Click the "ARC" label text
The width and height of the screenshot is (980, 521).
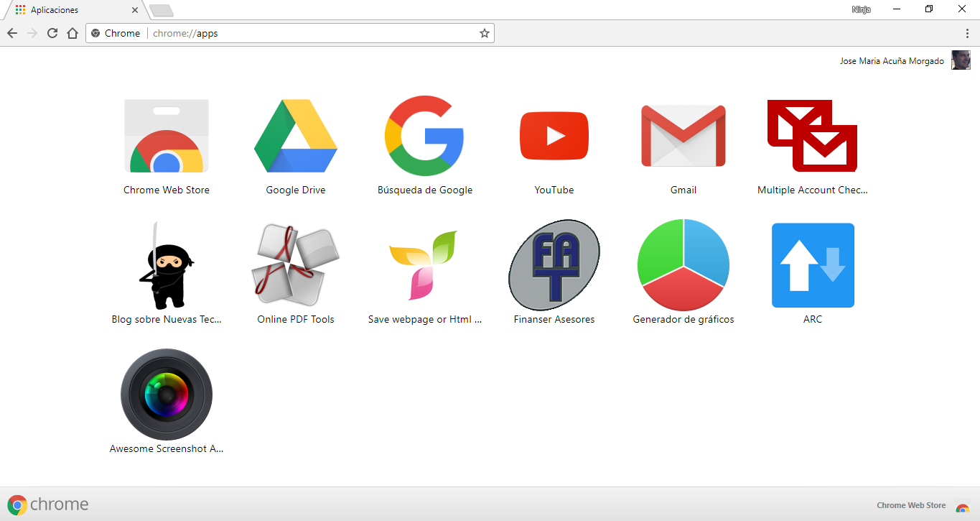pyautogui.click(x=813, y=319)
